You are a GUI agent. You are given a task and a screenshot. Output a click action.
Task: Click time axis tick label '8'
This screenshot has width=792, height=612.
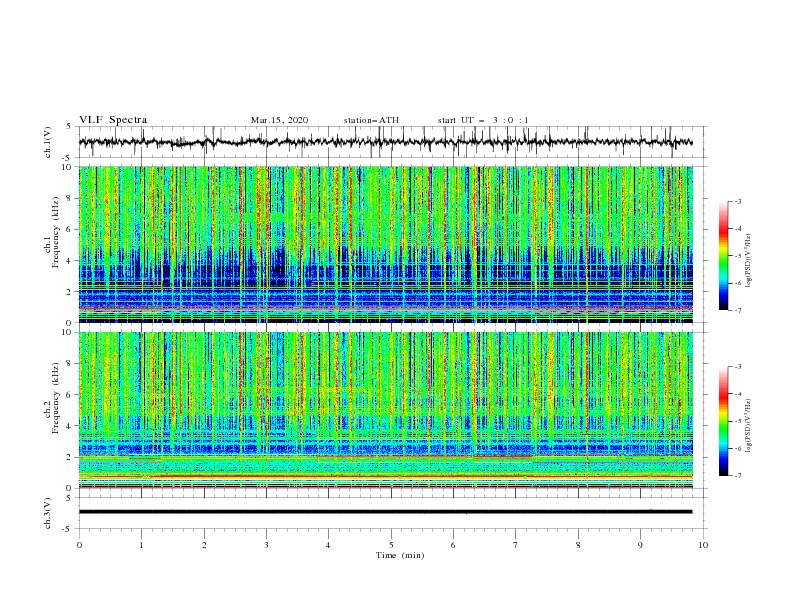point(578,545)
